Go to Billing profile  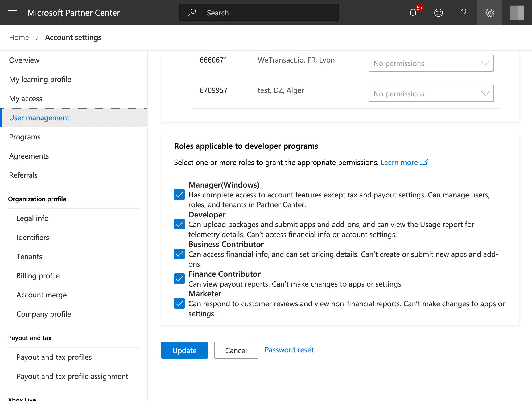click(38, 276)
